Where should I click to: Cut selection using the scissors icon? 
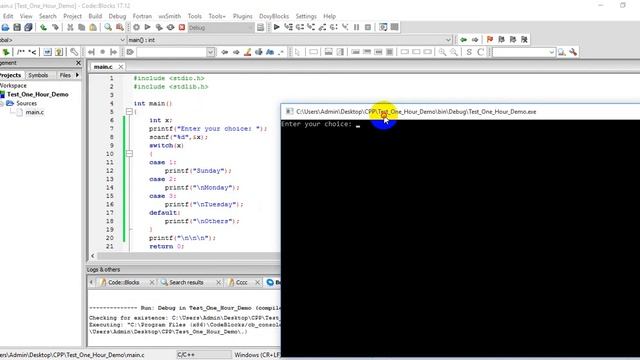tap(70, 27)
